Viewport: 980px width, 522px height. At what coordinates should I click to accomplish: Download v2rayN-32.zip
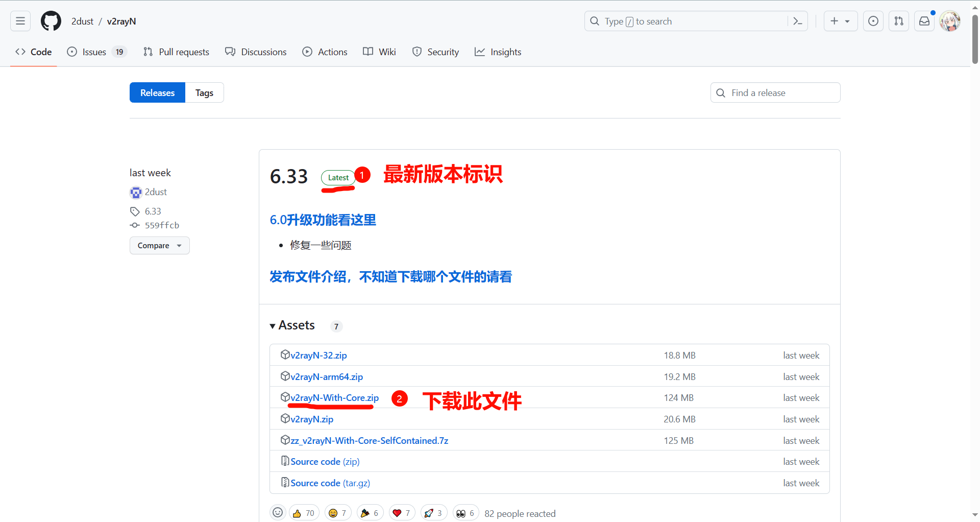click(318, 355)
